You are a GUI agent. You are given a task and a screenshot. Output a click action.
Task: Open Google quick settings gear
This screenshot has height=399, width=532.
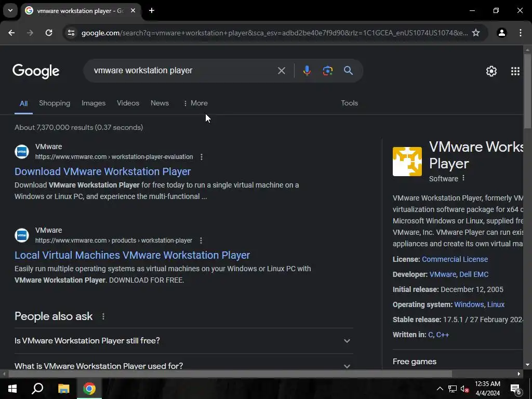(491, 71)
